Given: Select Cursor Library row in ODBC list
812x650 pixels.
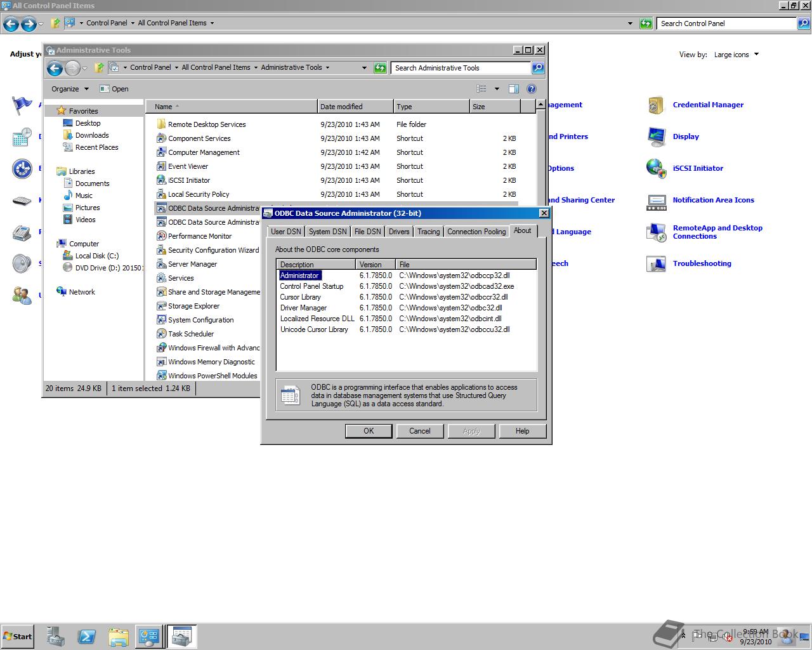Looking at the screenshot, I should 406,297.
